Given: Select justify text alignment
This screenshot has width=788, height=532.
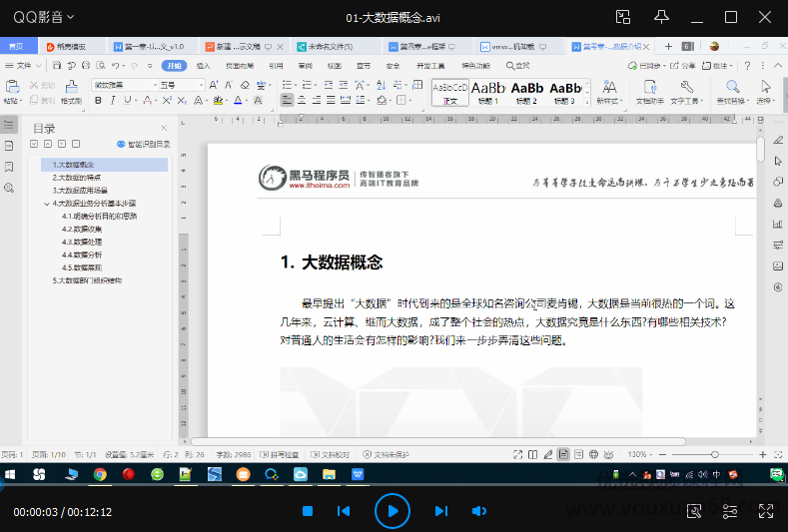Looking at the screenshot, I should pyautogui.click(x=331, y=100).
